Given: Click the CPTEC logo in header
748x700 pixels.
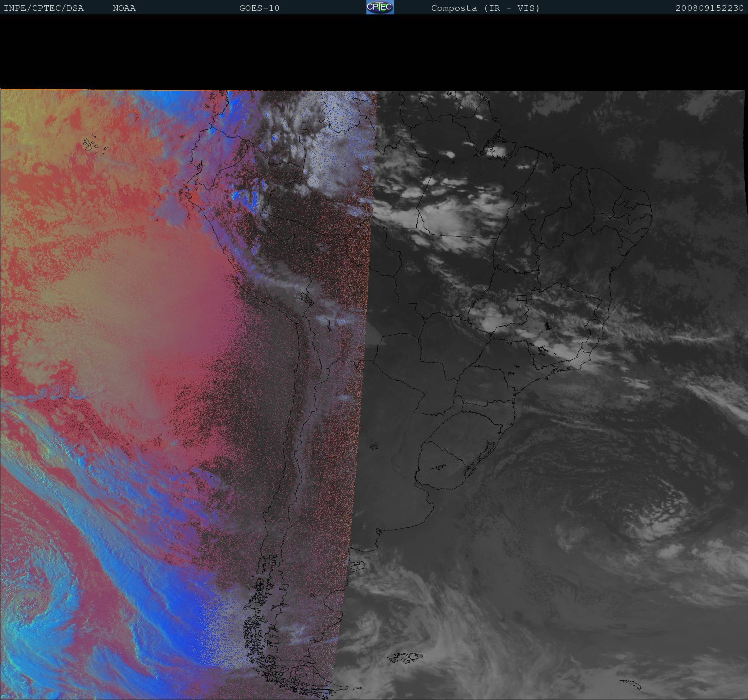Looking at the screenshot, I should point(380,7).
